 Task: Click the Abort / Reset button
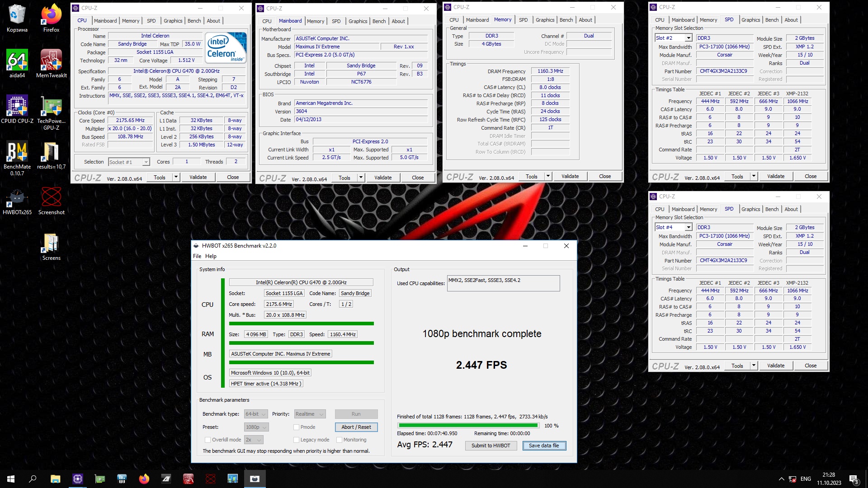(356, 427)
